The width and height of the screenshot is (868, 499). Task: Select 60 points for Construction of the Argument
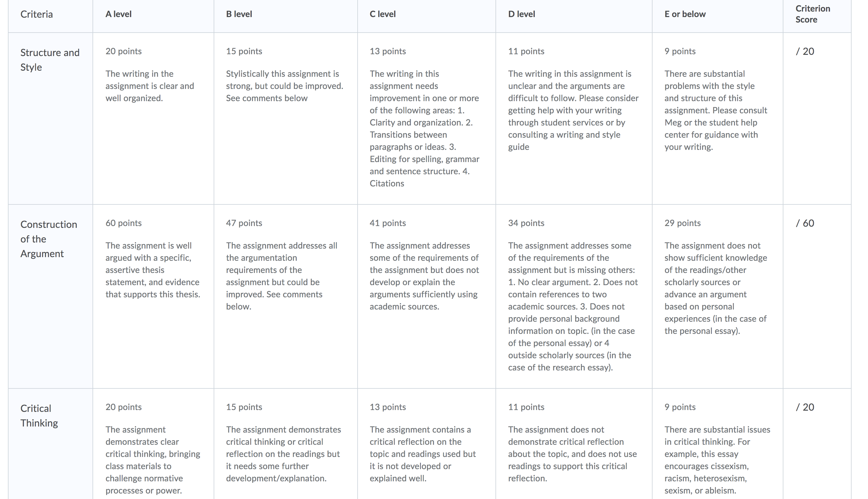click(x=153, y=296)
